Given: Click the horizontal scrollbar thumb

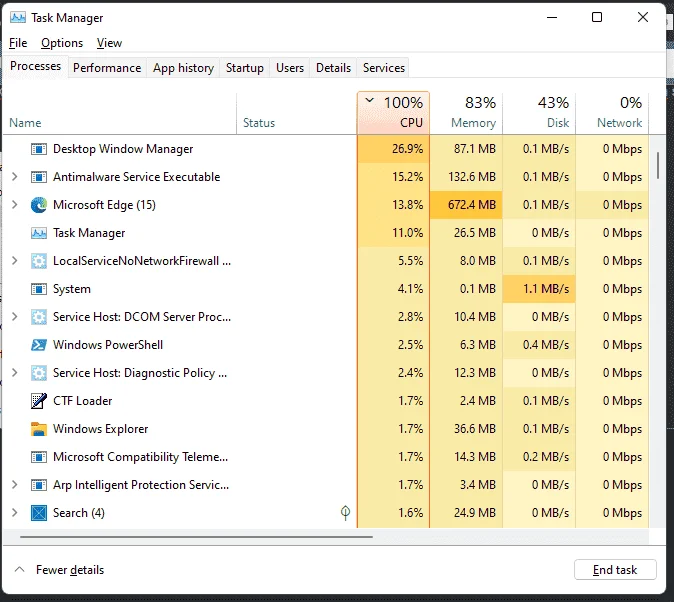Looking at the screenshot, I should (x=196, y=537).
